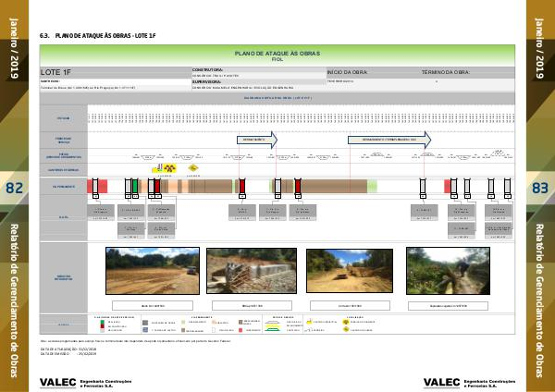Click the page number 82 badge
The height and width of the screenshot is (392, 555).
coord(15,189)
